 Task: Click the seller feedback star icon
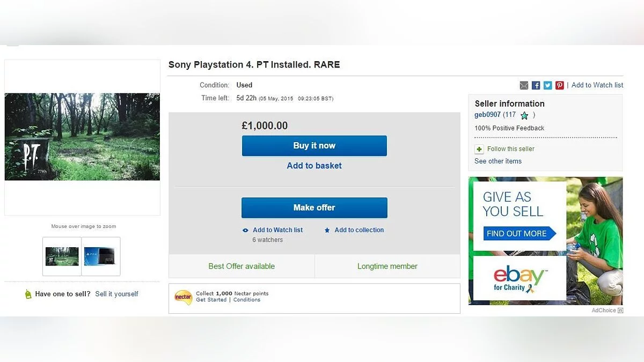[x=524, y=115]
